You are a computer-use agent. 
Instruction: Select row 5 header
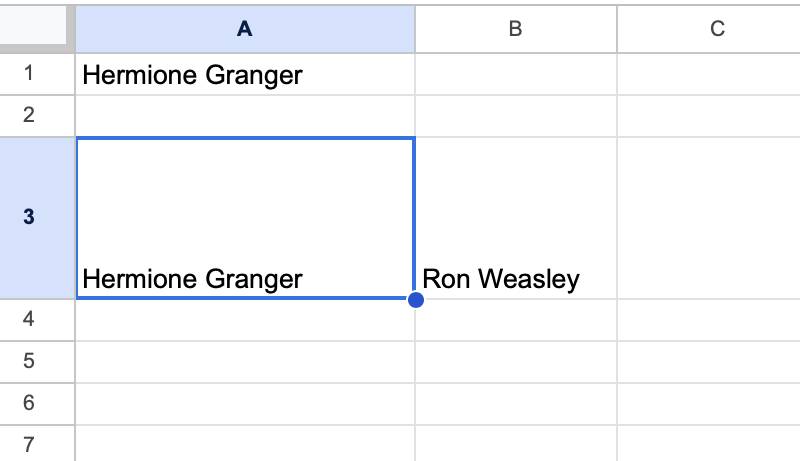[x=28, y=361]
